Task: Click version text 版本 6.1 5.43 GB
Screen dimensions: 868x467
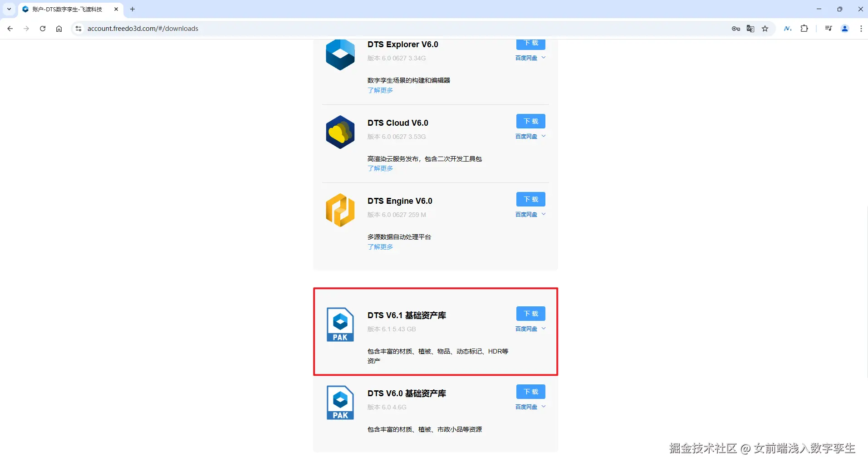Action: click(x=392, y=329)
